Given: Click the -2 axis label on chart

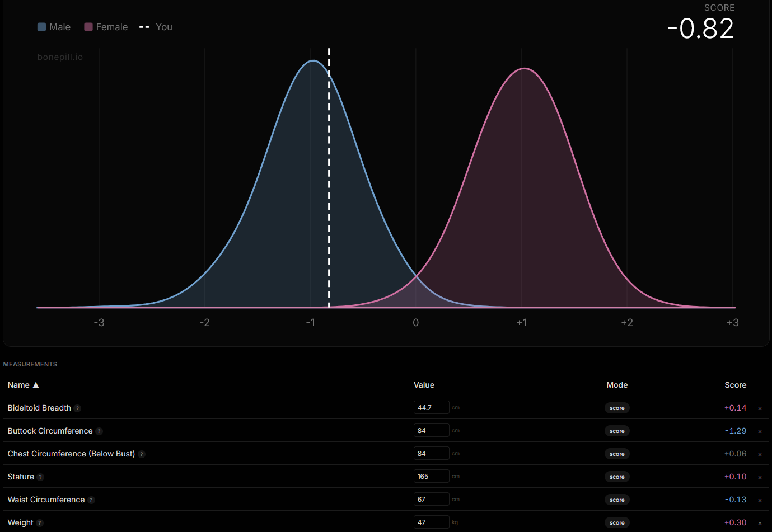Looking at the screenshot, I should pyautogui.click(x=204, y=323).
